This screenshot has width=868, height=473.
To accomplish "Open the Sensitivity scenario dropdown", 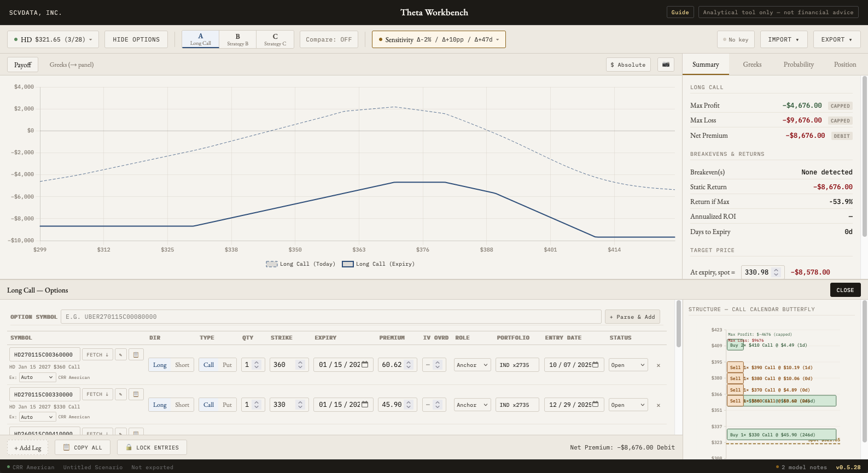I will point(439,39).
